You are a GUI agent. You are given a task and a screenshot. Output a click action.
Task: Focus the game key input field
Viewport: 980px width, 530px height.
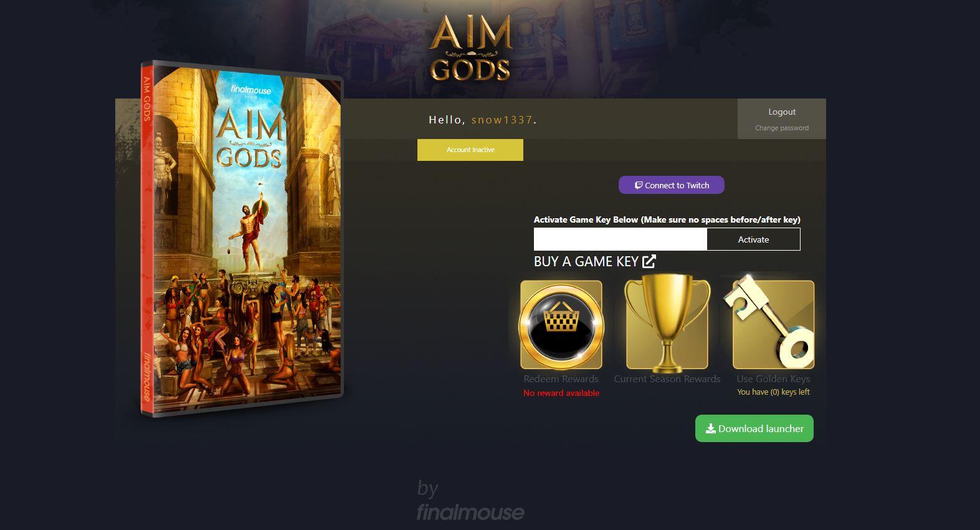coord(620,239)
